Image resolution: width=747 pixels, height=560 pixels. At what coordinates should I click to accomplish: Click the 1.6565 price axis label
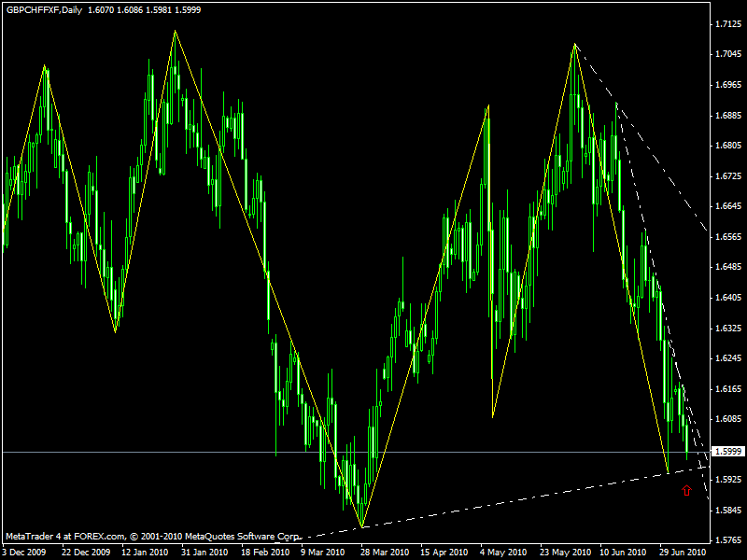[x=727, y=237]
